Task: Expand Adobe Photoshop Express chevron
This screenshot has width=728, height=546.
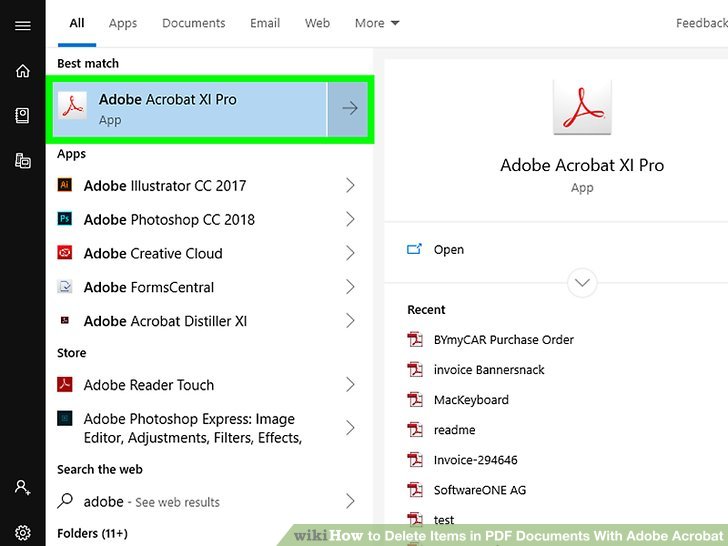Action: pos(351,428)
